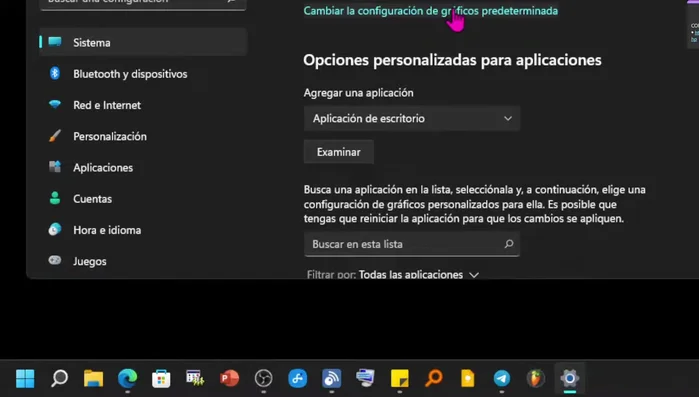The height and width of the screenshot is (397, 699).
Task: Click the Cuentas person icon
Action: (x=55, y=198)
